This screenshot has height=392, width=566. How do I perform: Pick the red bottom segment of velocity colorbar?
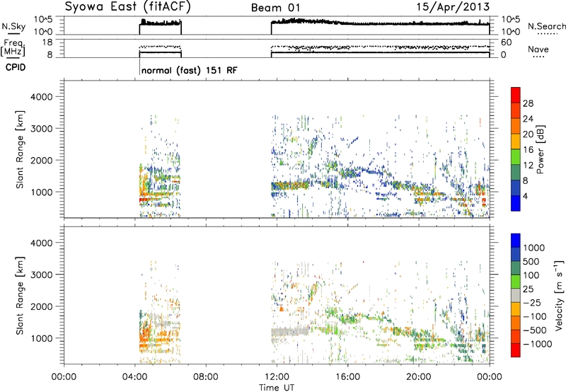point(516,350)
